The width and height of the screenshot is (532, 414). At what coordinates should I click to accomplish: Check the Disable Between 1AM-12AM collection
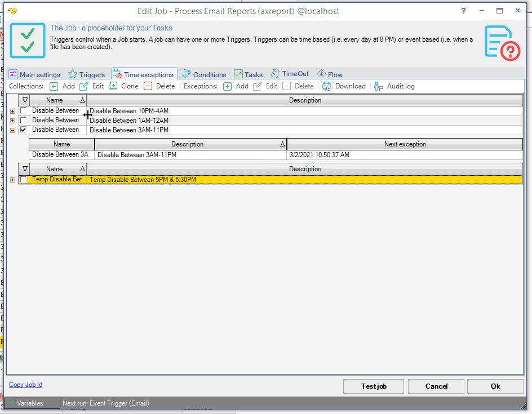(23, 121)
